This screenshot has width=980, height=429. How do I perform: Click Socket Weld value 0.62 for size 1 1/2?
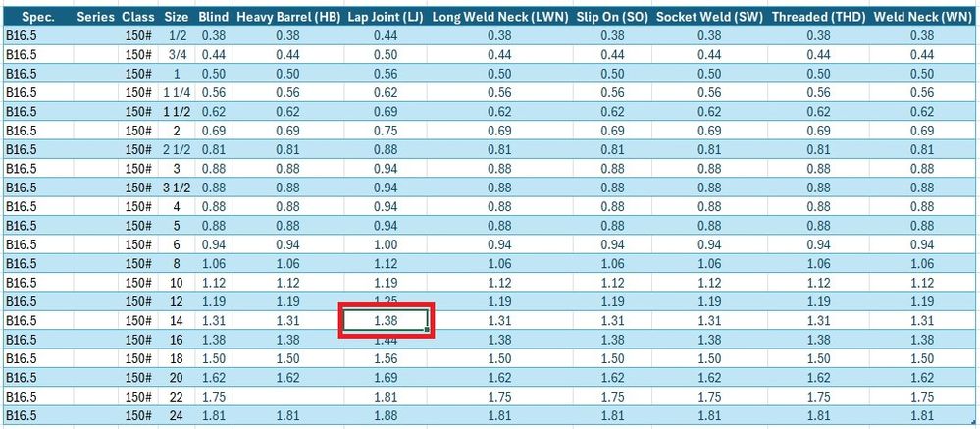[x=709, y=112]
